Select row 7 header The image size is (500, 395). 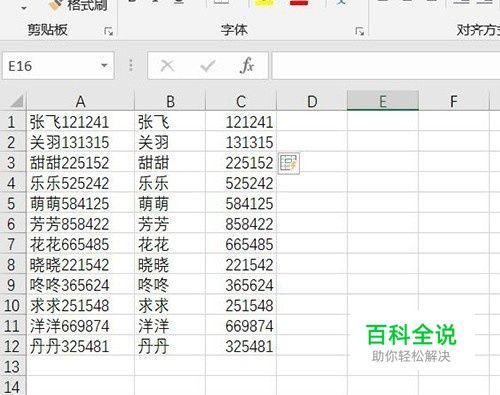point(13,244)
